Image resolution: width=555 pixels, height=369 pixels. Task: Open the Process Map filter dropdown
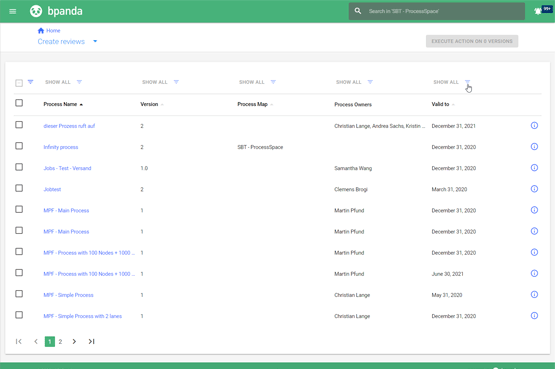coord(273,82)
